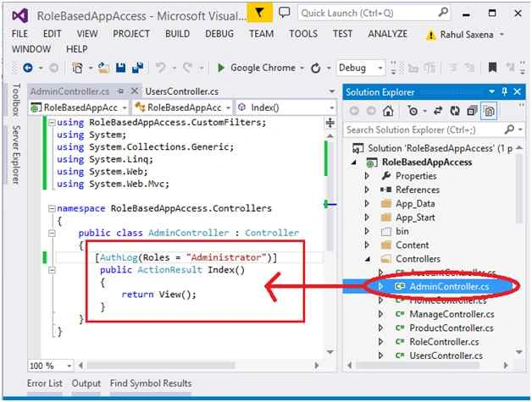Click the bookmark icon in toolbar

click(x=492, y=68)
